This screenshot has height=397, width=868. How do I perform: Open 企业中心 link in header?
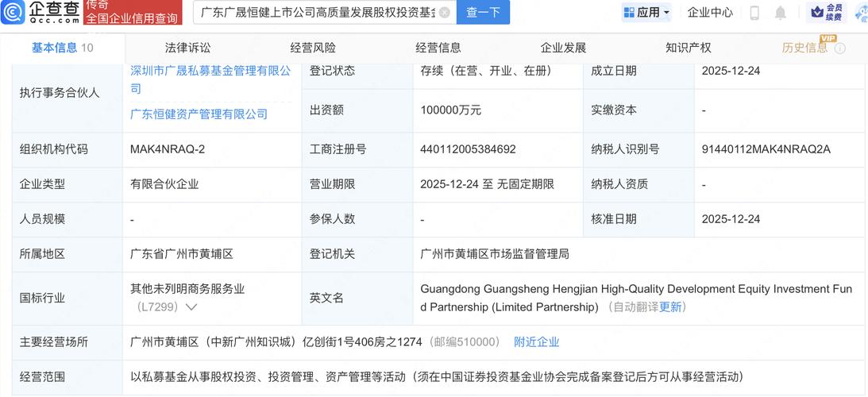coord(710,12)
